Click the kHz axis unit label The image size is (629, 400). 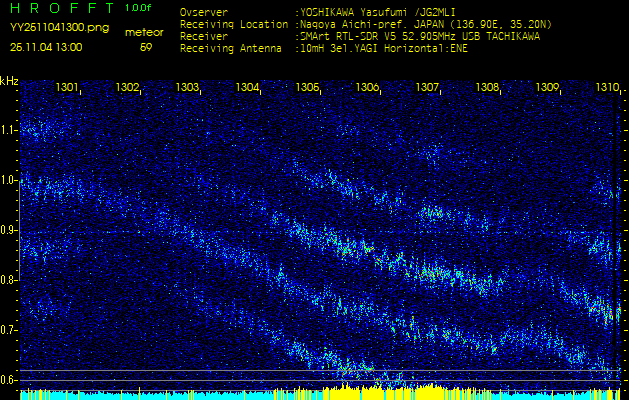tap(9, 81)
